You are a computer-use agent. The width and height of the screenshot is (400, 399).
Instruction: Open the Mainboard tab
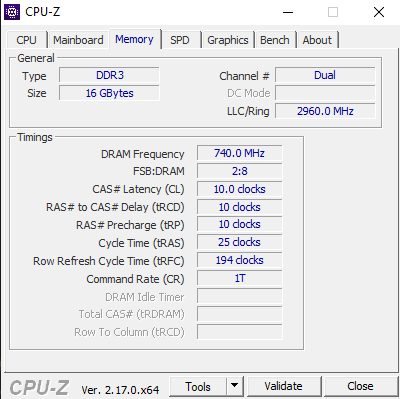[78, 40]
